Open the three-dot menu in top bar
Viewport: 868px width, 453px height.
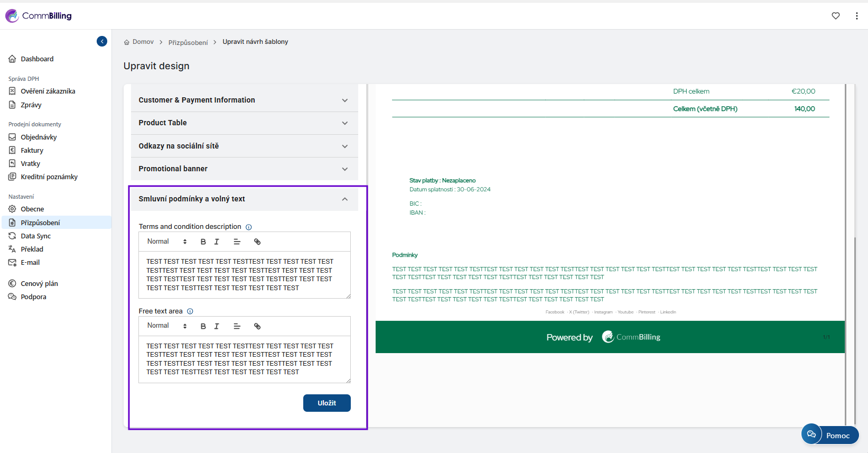click(856, 16)
